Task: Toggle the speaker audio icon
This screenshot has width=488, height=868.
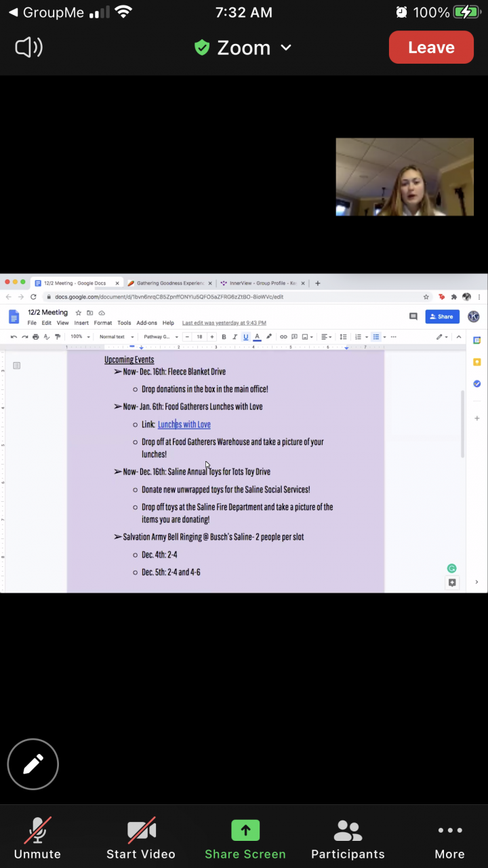Action: point(29,47)
